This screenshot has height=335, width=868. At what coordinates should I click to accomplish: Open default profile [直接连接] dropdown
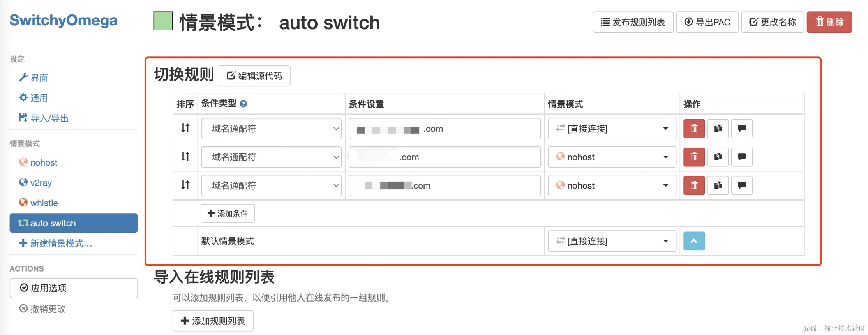612,241
